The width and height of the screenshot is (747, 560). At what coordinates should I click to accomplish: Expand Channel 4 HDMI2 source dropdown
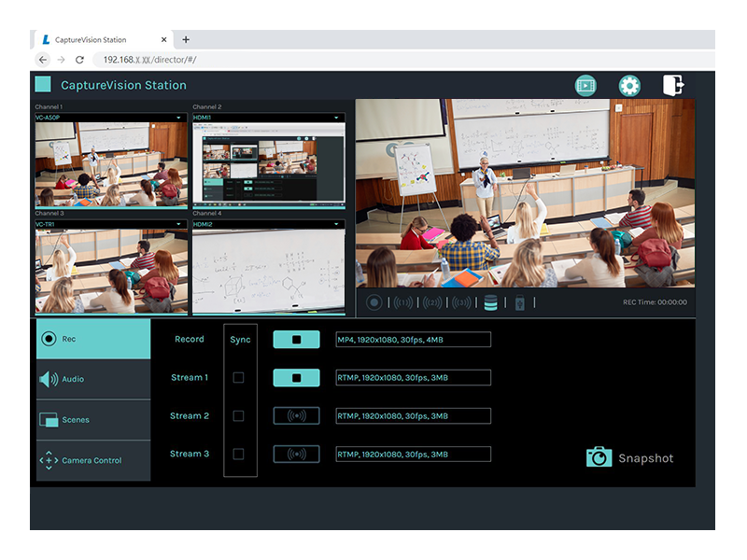tap(337, 225)
